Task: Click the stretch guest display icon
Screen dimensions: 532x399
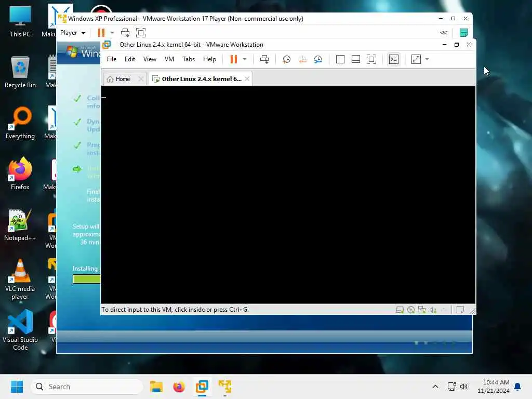Action: tap(416, 59)
